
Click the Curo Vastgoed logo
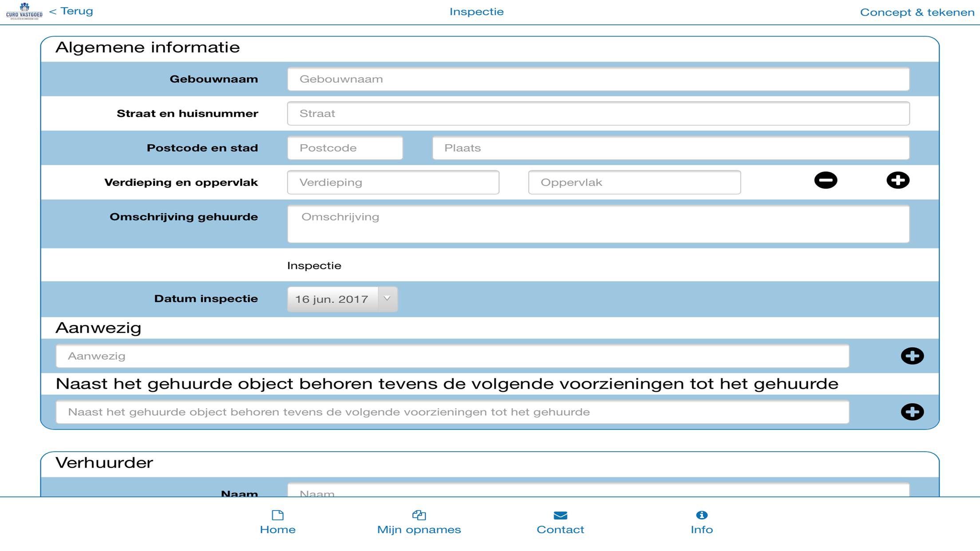coord(24,11)
